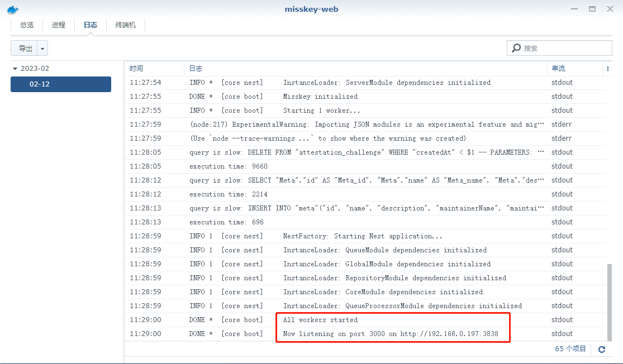Collapse the 2023-02 tree node
This screenshot has height=364, width=623.
[x=15, y=69]
